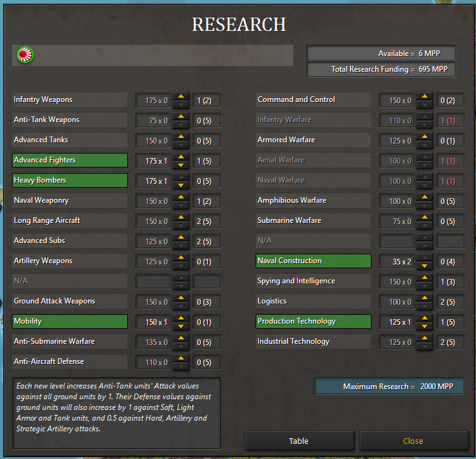
Task: Decrease Production Technology research down arrow
Action: (x=425, y=326)
